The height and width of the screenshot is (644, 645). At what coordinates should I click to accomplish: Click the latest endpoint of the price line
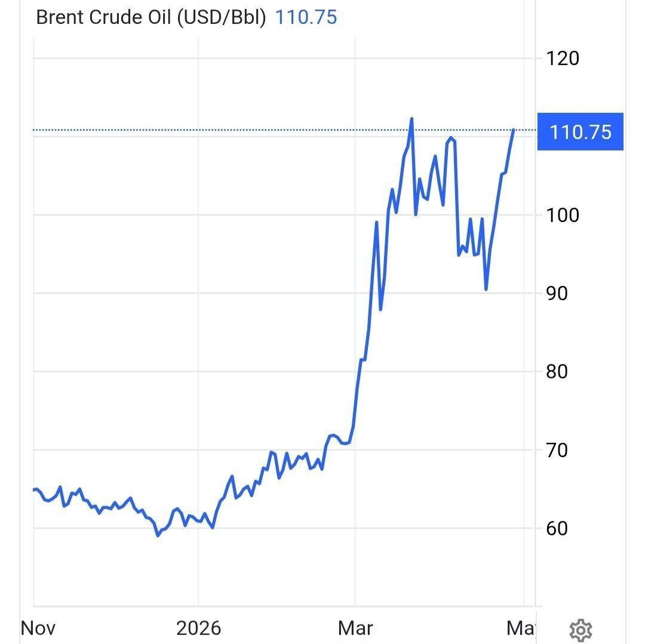[513, 130]
